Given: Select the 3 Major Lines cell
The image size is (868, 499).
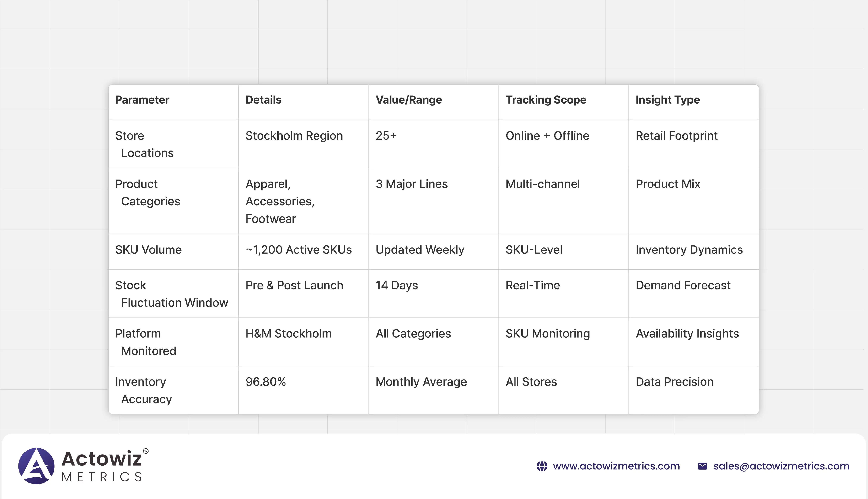Looking at the screenshot, I should [x=411, y=184].
